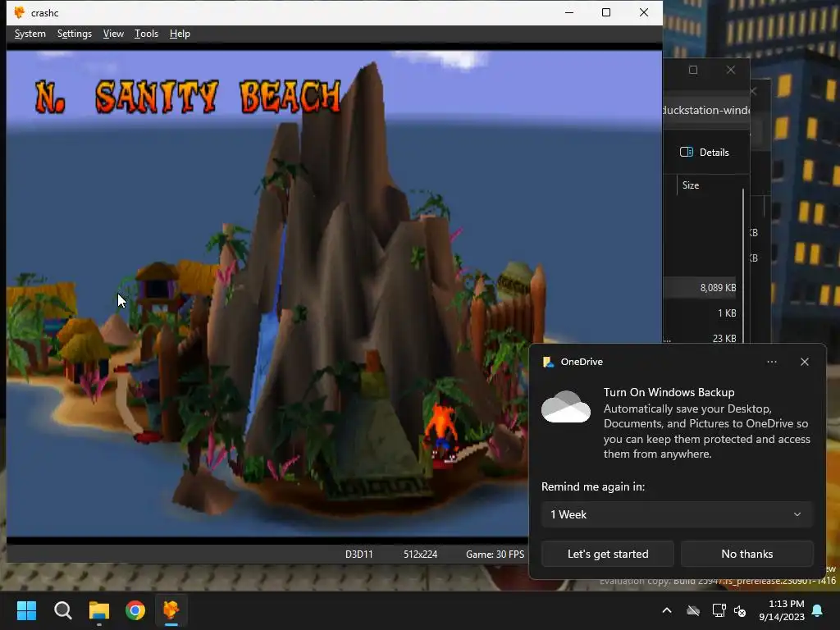This screenshot has height=630, width=840.
Task: Click the Size column header in Explorer
Action: tap(691, 185)
